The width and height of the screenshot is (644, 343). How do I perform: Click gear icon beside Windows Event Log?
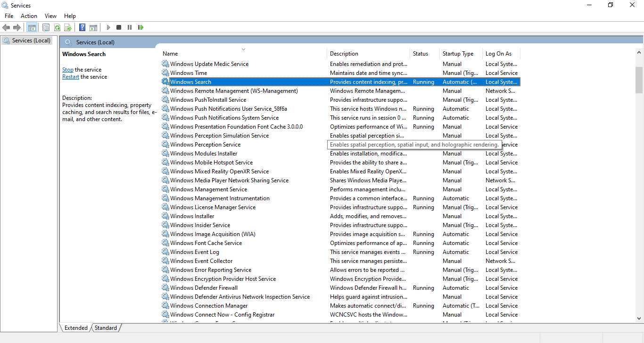click(x=165, y=252)
